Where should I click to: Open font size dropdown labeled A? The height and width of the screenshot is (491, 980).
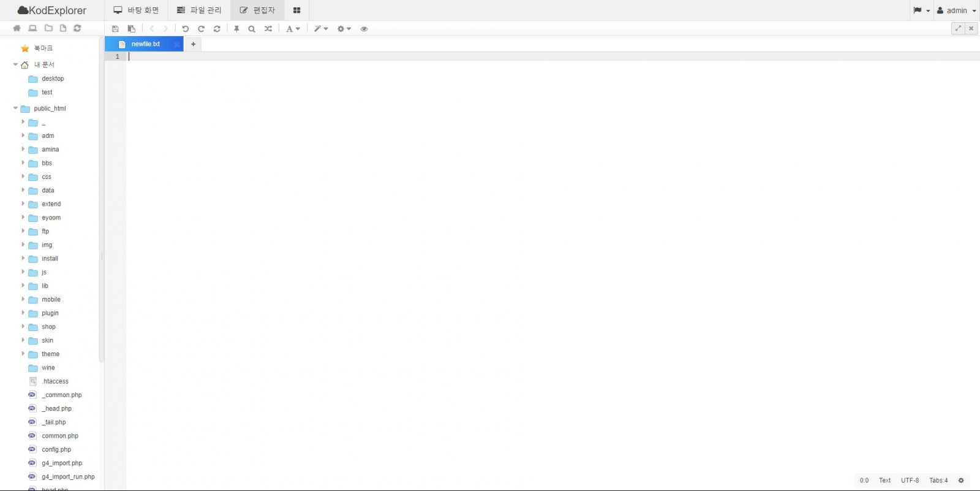pos(293,29)
